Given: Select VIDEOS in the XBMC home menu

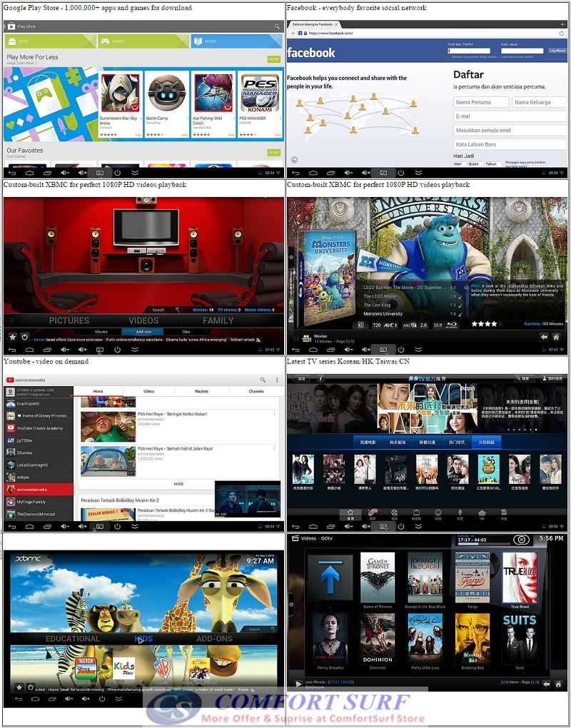Looking at the screenshot, I should pyautogui.click(x=143, y=320).
